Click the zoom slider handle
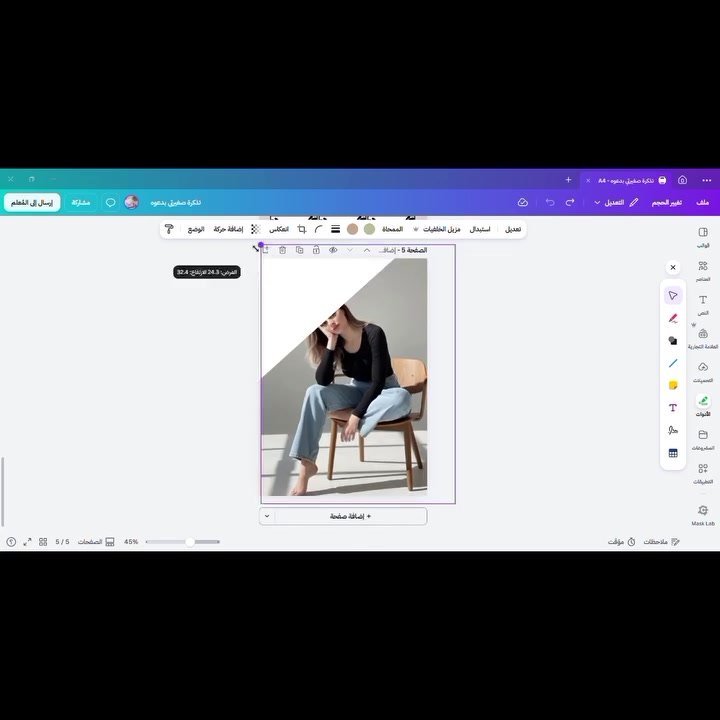This screenshot has height=720, width=720. pyautogui.click(x=190, y=542)
